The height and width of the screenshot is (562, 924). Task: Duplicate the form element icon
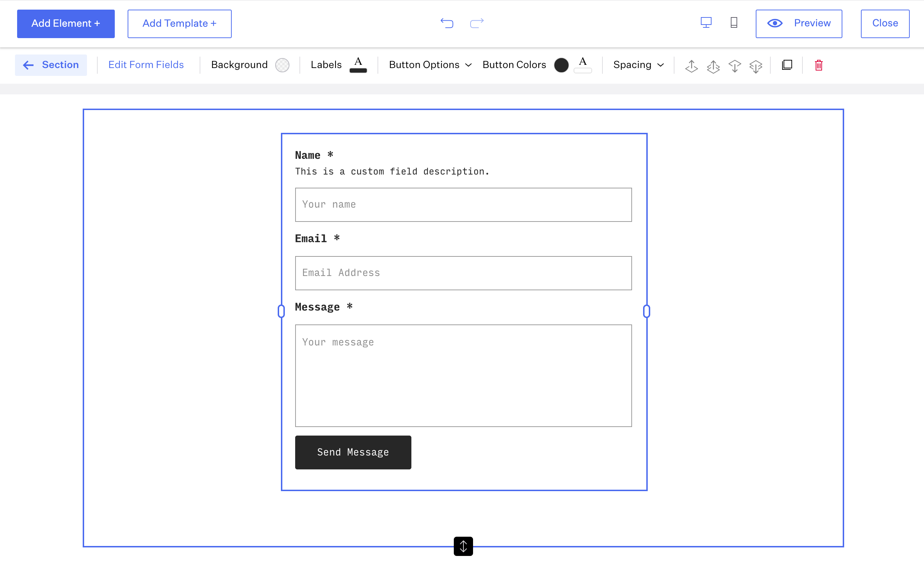pyautogui.click(x=787, y=65)
